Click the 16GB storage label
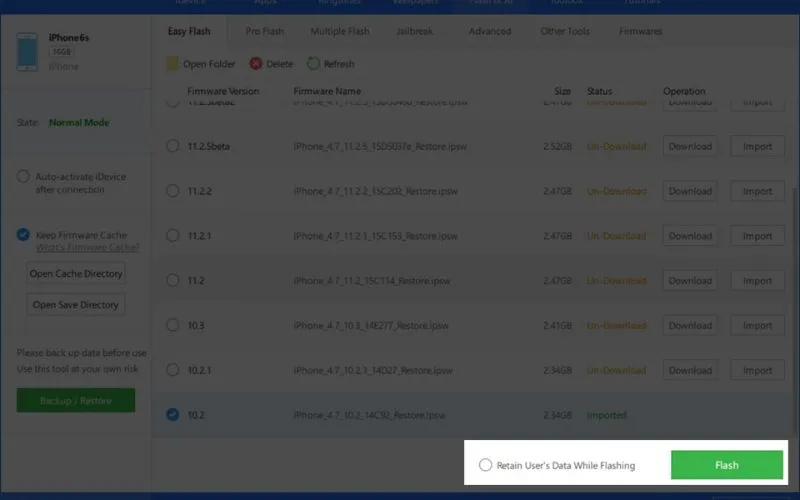This screenshot has width=800, height=500. [x=61, y=52]
